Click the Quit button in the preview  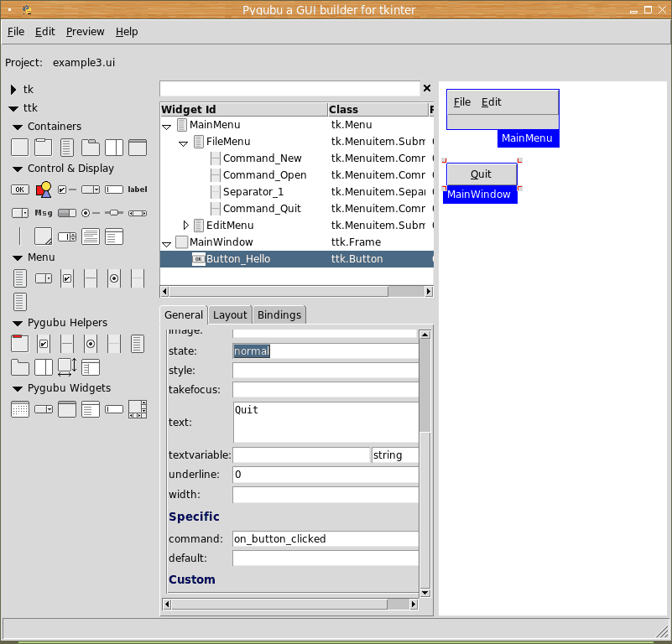pyautogui.click(x=482, y=174)
